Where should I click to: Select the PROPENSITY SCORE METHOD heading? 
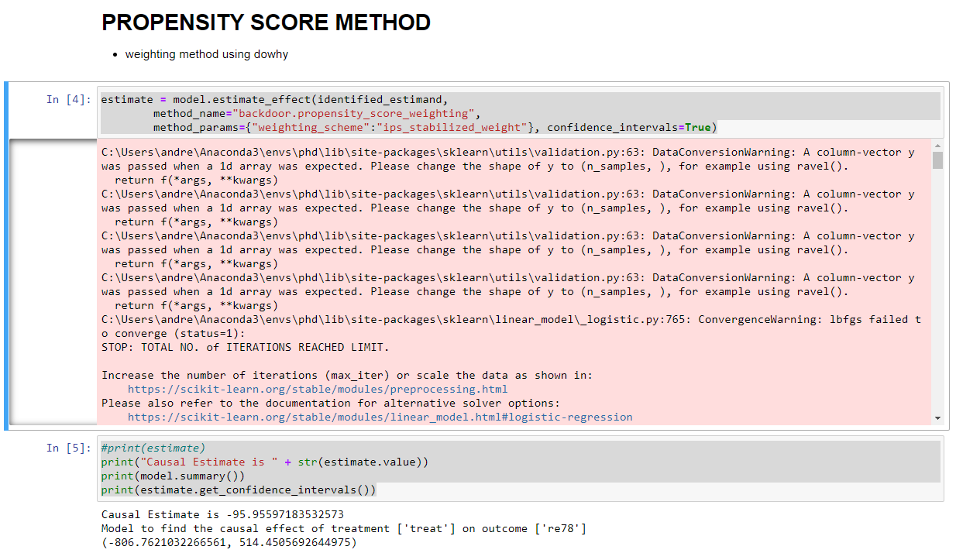coord(266,22)
